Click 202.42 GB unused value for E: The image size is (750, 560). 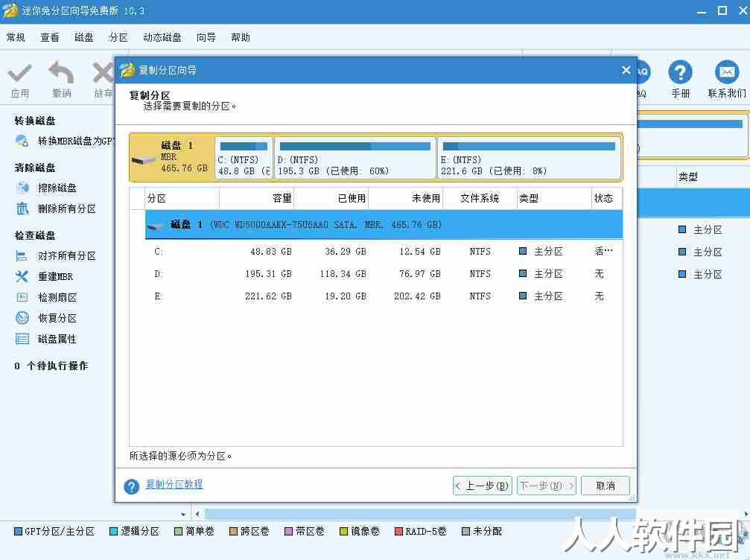point(417,296)
